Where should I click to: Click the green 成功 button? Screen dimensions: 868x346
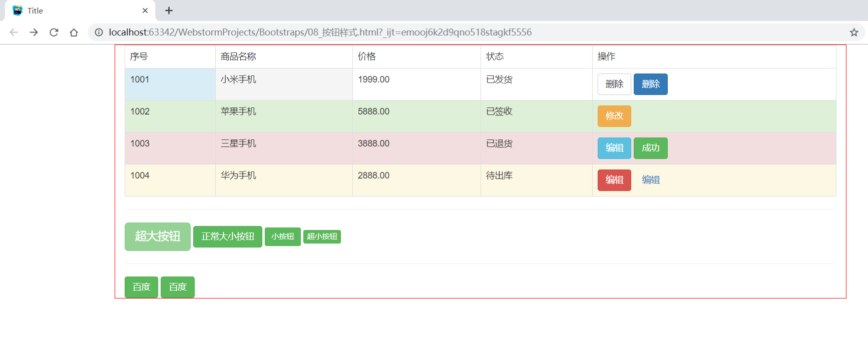(651, 148)
